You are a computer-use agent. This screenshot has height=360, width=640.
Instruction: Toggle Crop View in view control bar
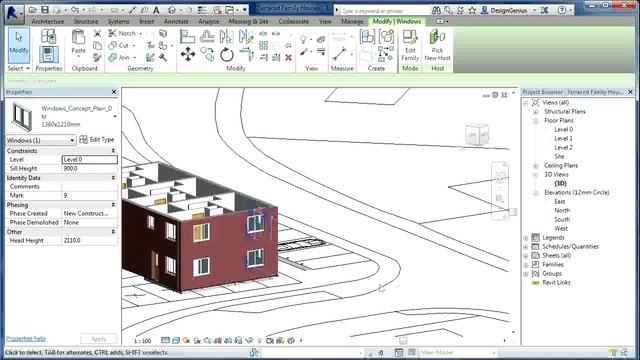218,340
